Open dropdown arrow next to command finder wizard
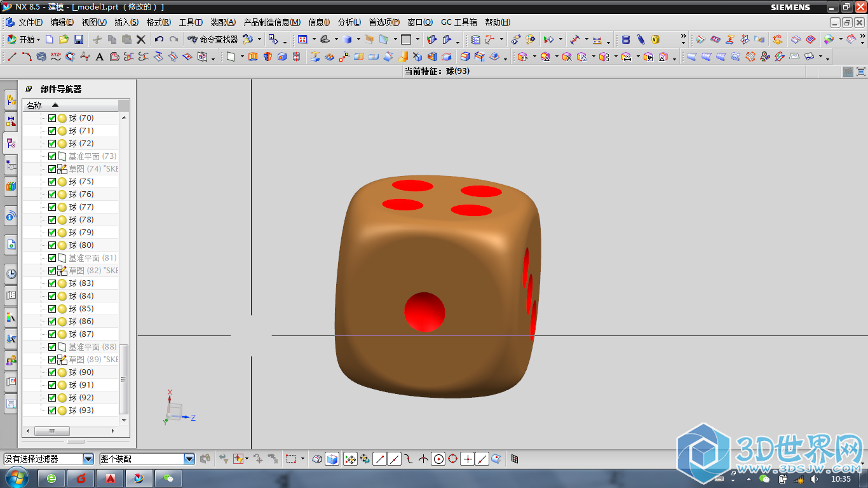The image size is (868, 488). [260, 39]
